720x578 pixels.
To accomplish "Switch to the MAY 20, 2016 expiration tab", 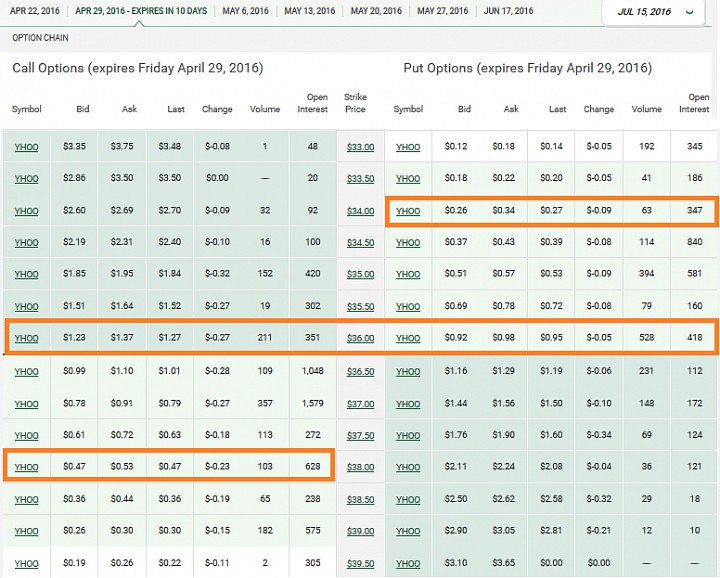I will click(376, 11).
